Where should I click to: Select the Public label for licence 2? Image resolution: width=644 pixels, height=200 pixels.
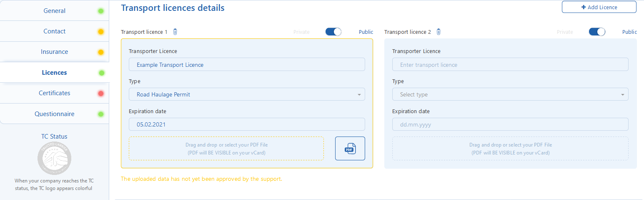[x=629, y=32]
